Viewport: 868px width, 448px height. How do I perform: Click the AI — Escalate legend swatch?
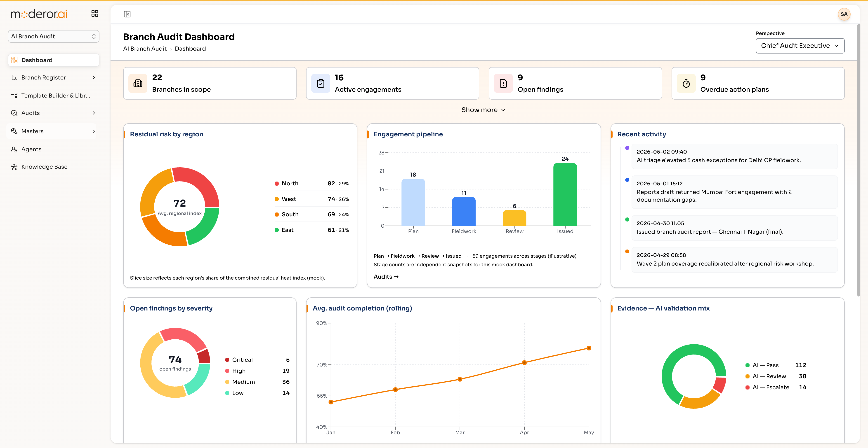[x=747, y=387]
